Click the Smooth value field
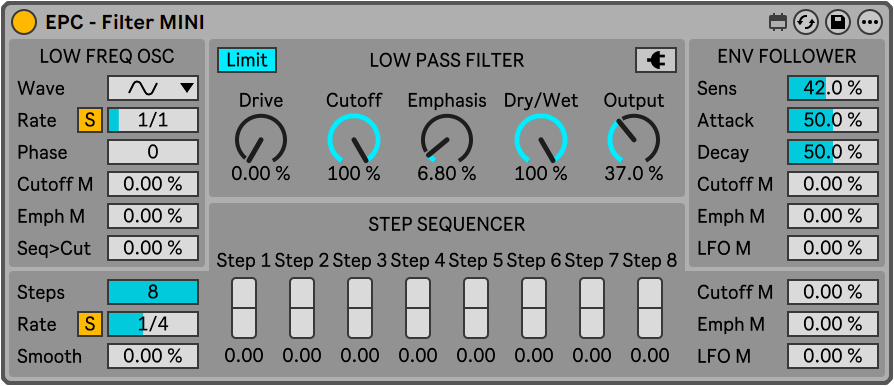894x386 pixels. [x=153, y=356]
